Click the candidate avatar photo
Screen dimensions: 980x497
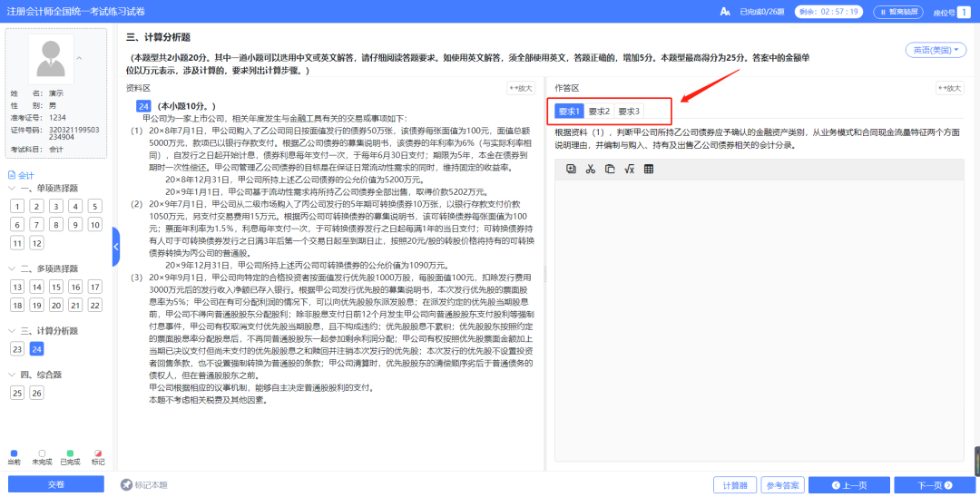click(51, 59)
